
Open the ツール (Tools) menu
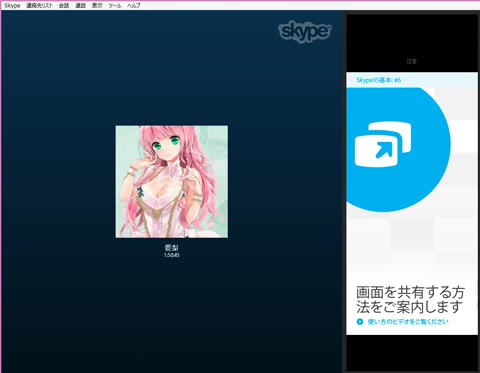(115, 6)
